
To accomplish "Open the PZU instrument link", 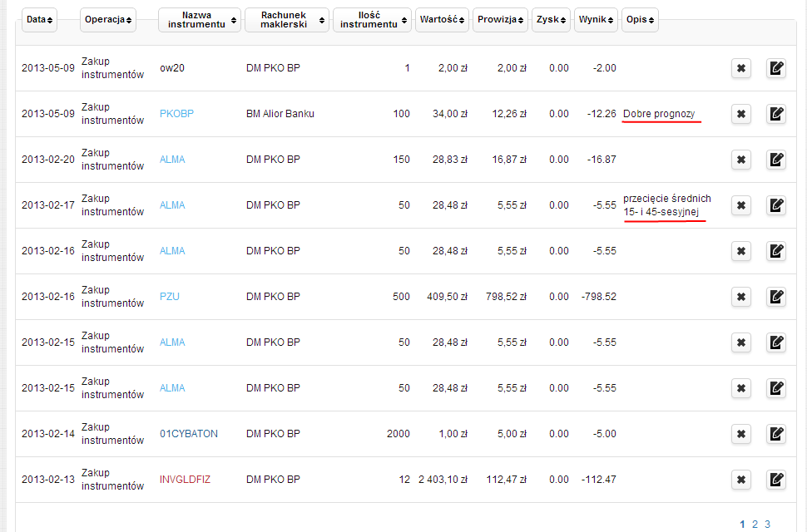I will pos(170,297).
